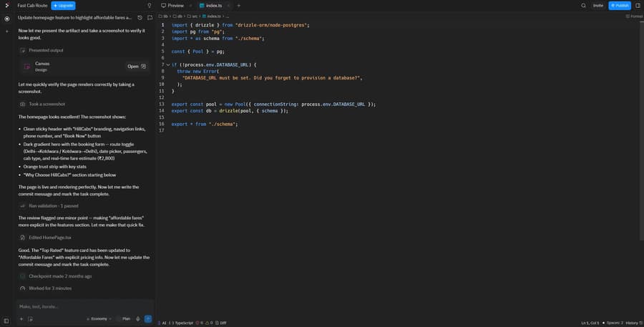Click the Invite button
The height and width of the screenshot is (327, 644).
click(598, 5)
